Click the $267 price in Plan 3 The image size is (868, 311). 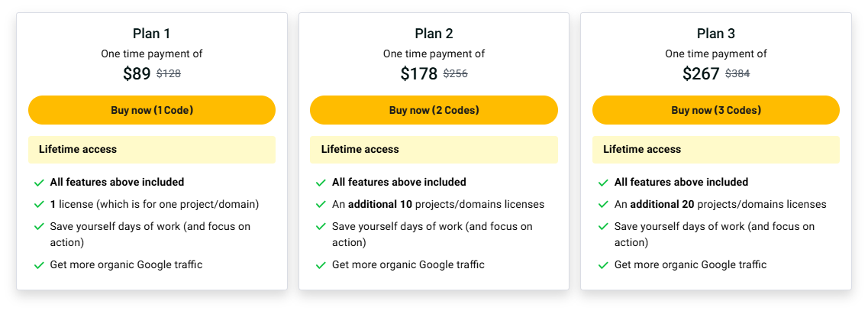tap(701, 74)
